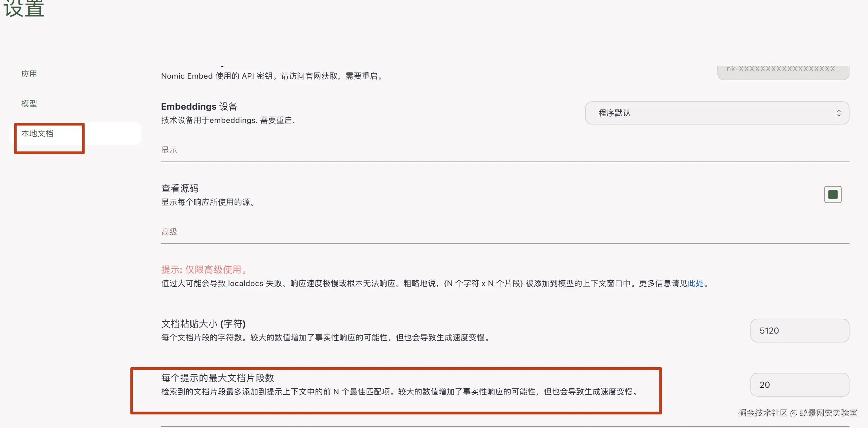The height and width of the screenshot is (428, 868).
Task: Click the up-down chevron on device selector
Action: click(838, 113)
